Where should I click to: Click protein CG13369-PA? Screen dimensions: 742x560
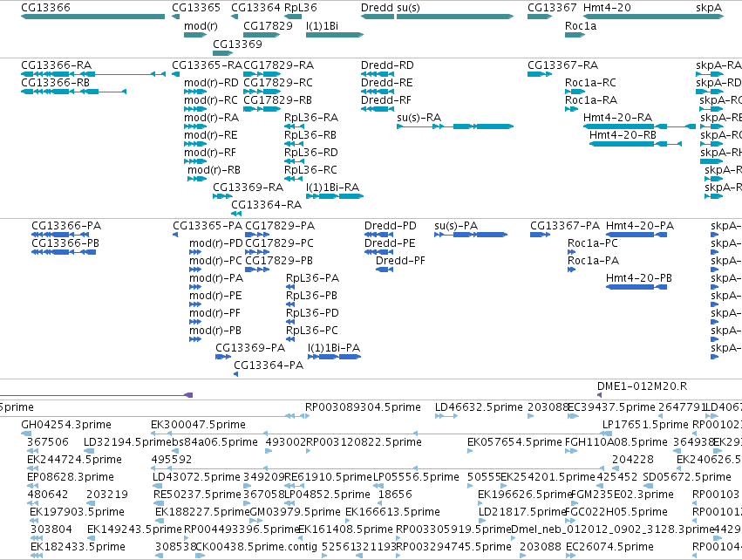point(223,357)
